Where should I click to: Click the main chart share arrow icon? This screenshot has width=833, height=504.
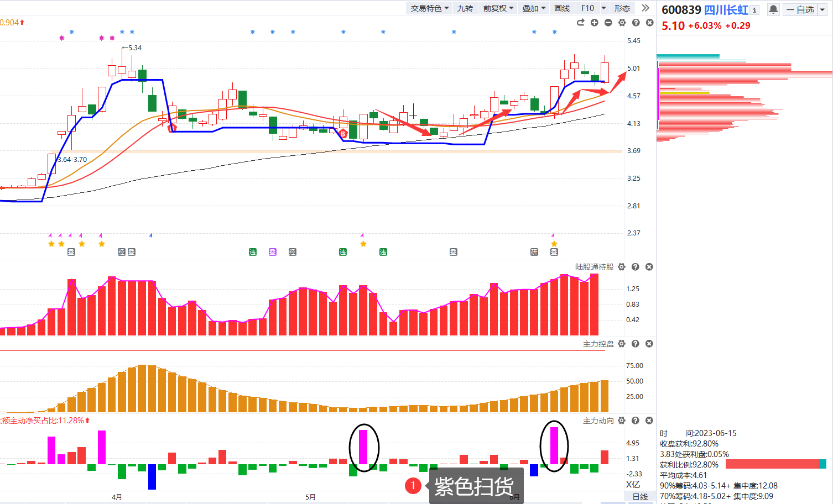tap(580, 23)
